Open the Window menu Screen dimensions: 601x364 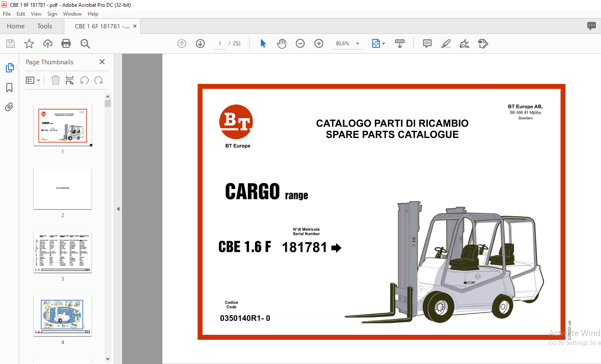coord(72,14)
